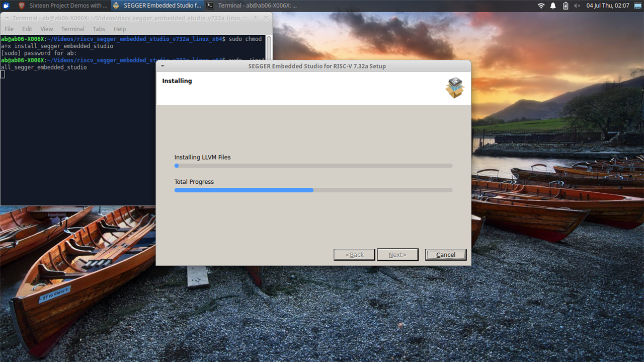The image size is (644, 362).
Task: Open the Help menu in Terminal
Action: (x=120, y=29)
